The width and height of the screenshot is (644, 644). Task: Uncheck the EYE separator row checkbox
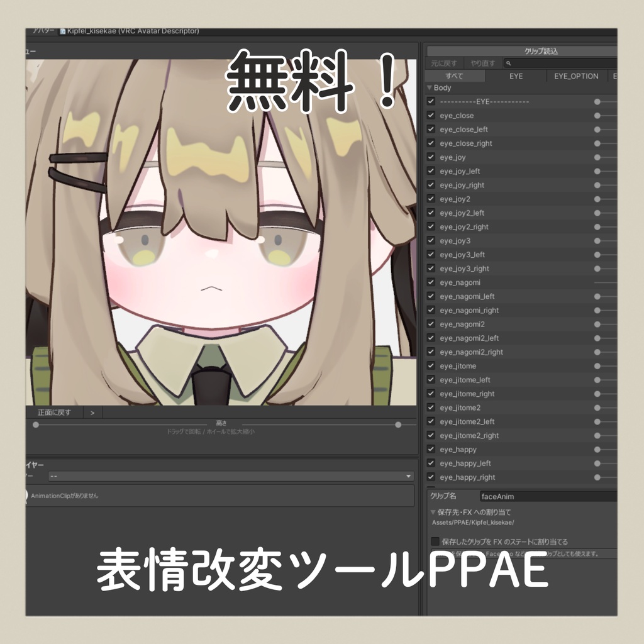431,101
